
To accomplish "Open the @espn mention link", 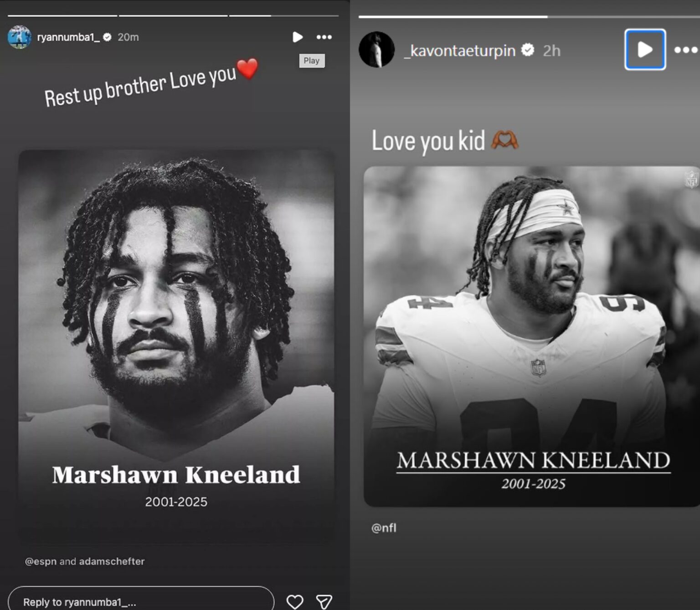I will [x=41, y=561].
